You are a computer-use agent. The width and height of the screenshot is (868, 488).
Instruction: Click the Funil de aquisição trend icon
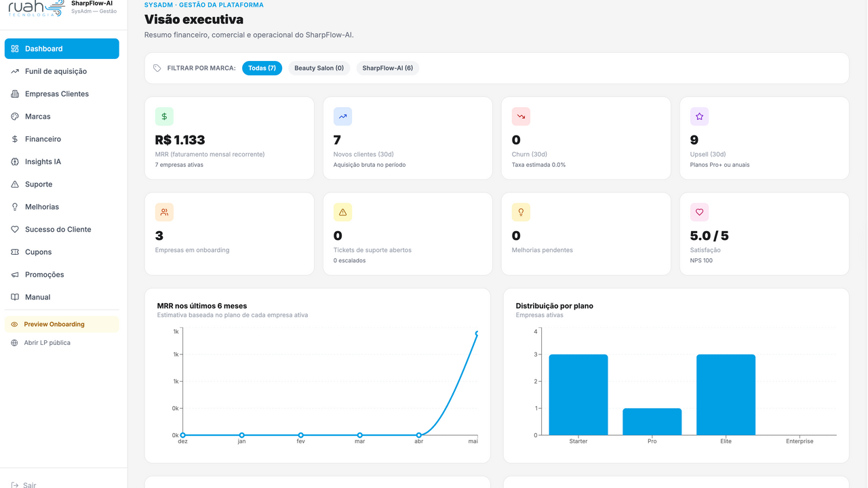pyautogui.click(x=15, y=71)
